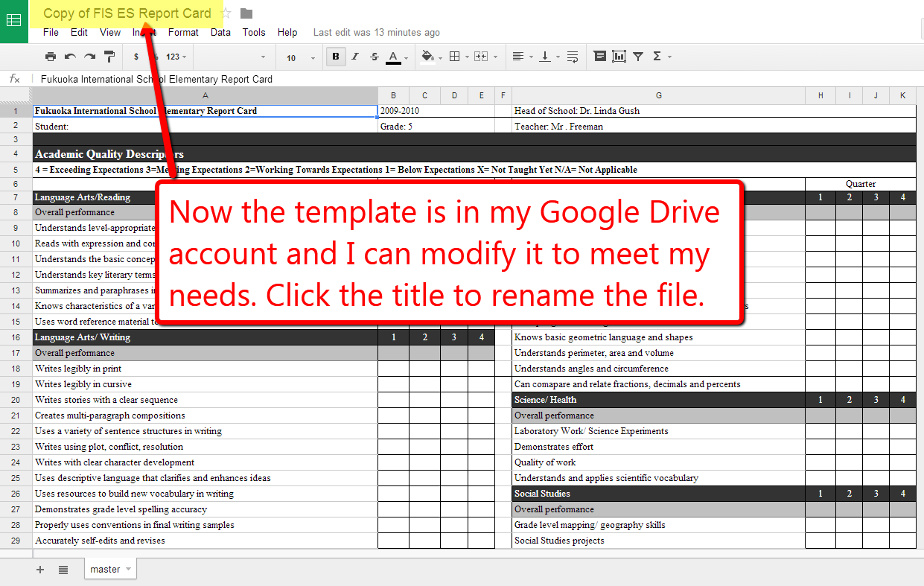Open the all sheets list icon
This screenshot has height=586, width=924.
[x=63, y=570]
